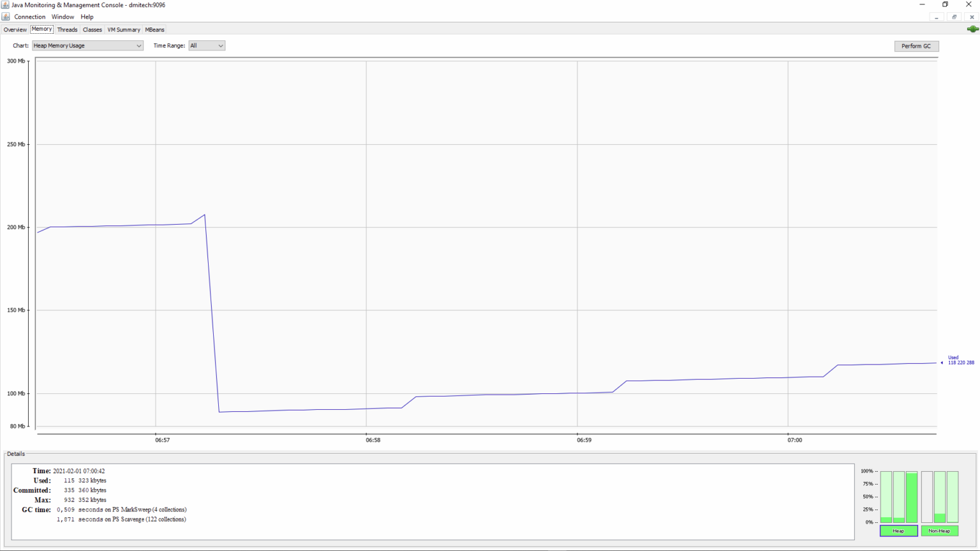Restore the inner connection frame size
980x551 pixels.
[x=954, y=17]
